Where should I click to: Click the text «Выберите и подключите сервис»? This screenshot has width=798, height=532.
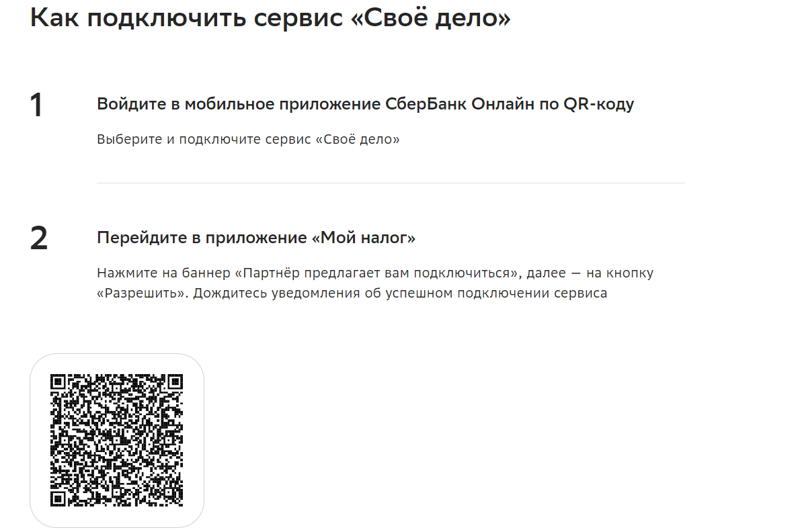pos(204,139)
